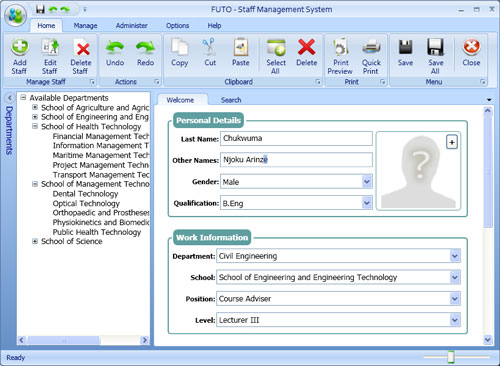Click the Other Names input field
This screenshot has width=500, height=366.
click(296, 160)
